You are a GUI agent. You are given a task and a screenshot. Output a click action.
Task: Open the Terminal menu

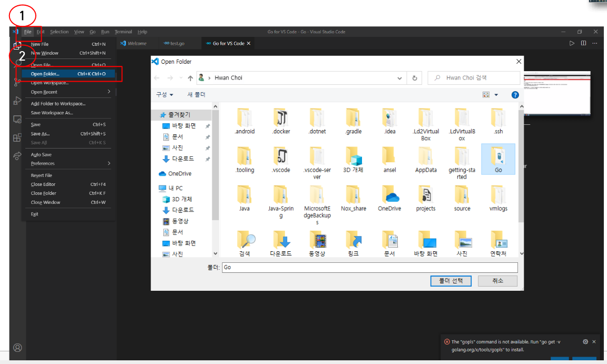coord(123,32)
